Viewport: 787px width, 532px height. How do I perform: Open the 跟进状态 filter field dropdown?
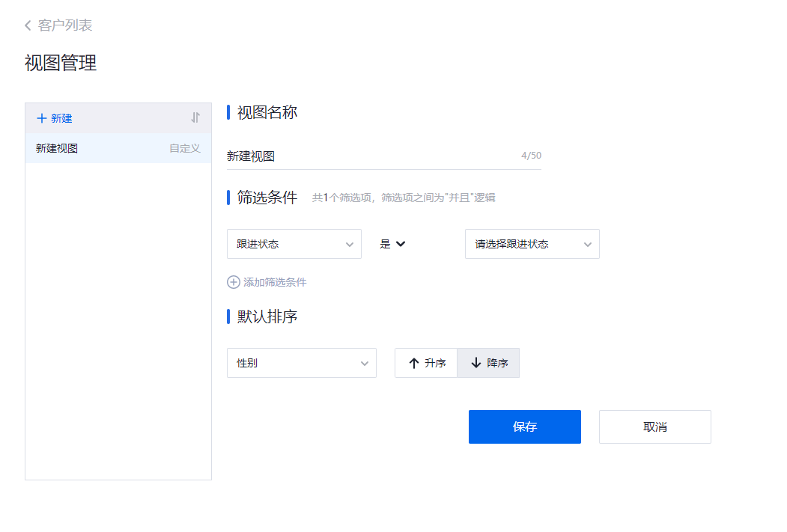tap(294, 244)
